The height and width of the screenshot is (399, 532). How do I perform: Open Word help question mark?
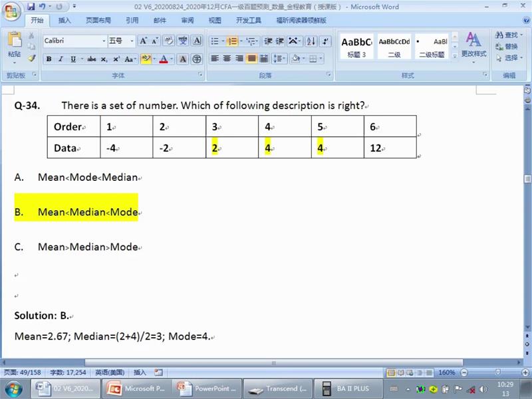(527, 21)
